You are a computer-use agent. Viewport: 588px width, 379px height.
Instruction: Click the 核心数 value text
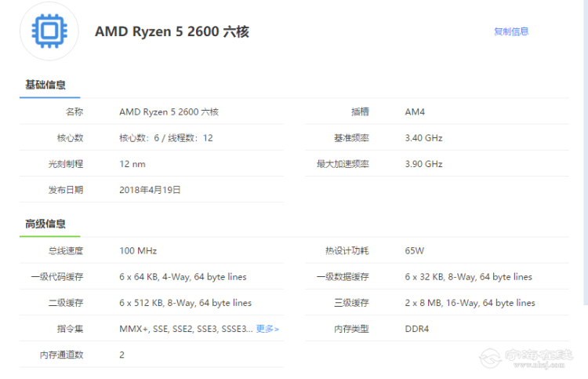(x=165, y=138)
